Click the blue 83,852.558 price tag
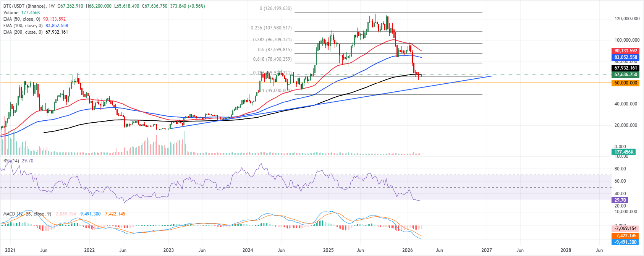 625,57
